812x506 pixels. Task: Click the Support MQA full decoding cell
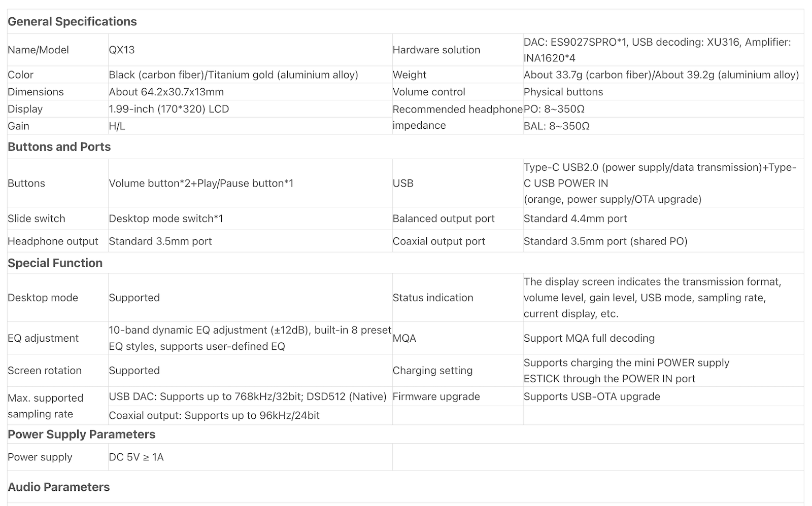point(589,338)
